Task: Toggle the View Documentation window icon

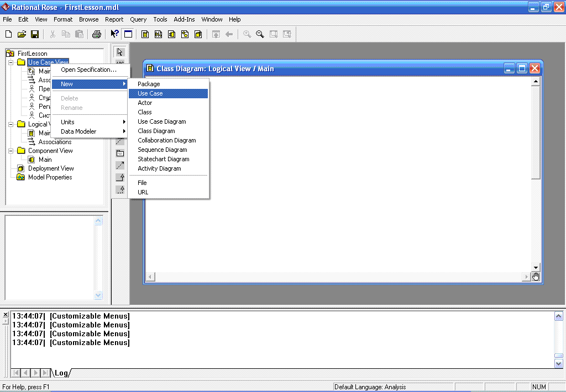Action: tap(128, 34)
